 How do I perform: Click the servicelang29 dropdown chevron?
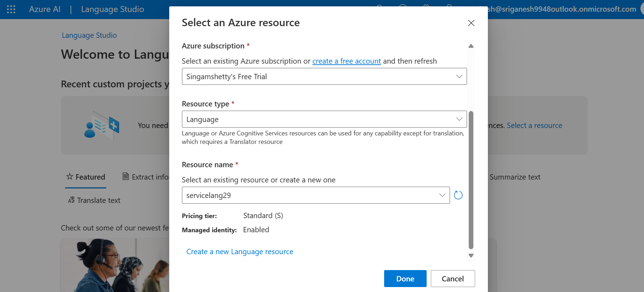tap(442, 195)
